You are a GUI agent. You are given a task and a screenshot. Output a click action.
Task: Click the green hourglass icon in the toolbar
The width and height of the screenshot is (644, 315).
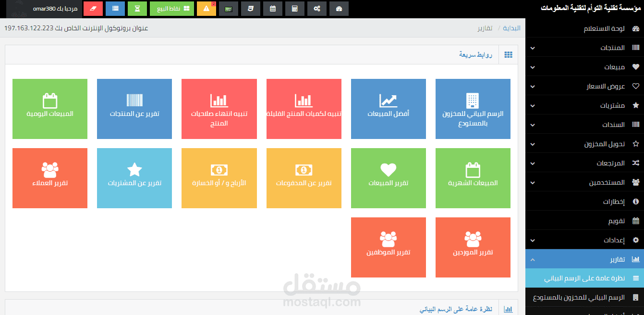[x=137, y=9]
